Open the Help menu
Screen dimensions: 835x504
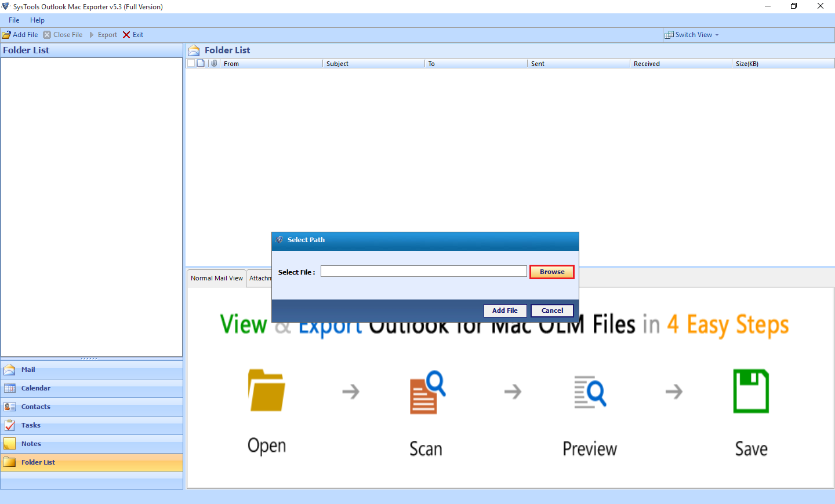tap(37, 20)
